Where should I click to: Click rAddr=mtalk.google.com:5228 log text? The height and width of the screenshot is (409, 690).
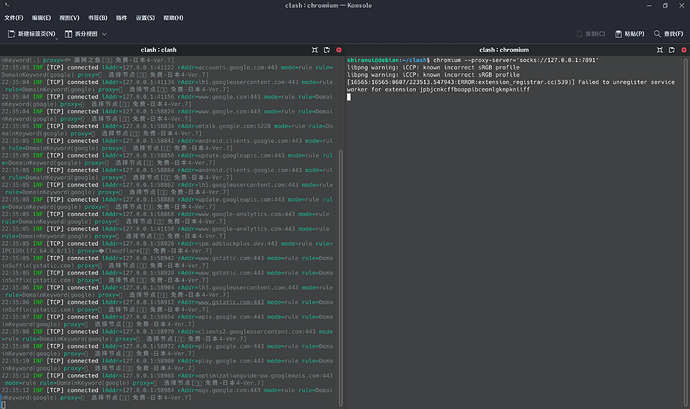click(x=224, y=126)
